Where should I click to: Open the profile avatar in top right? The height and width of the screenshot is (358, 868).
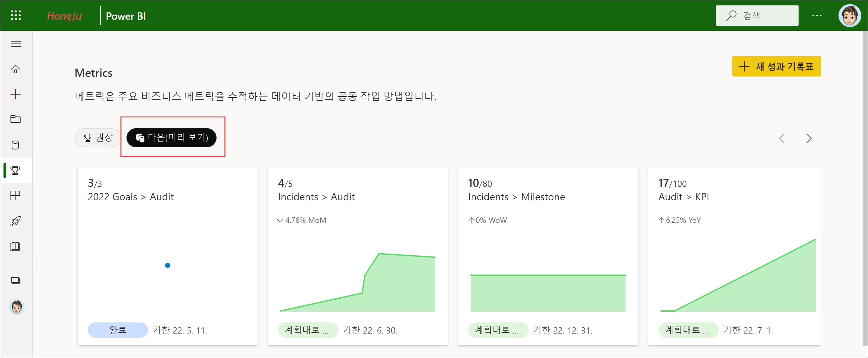tap(850, 16)
